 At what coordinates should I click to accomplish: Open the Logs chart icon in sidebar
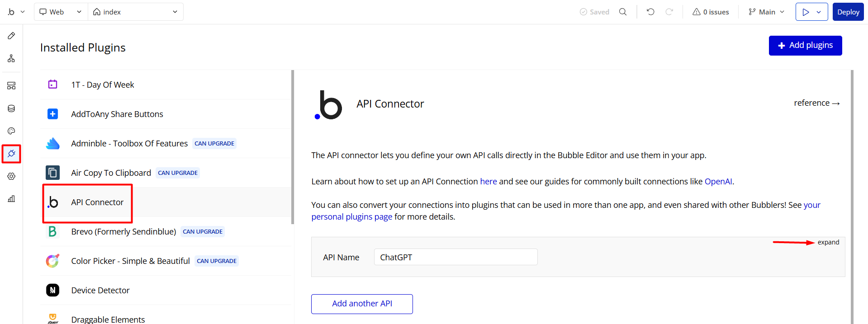tap(11, 199)
